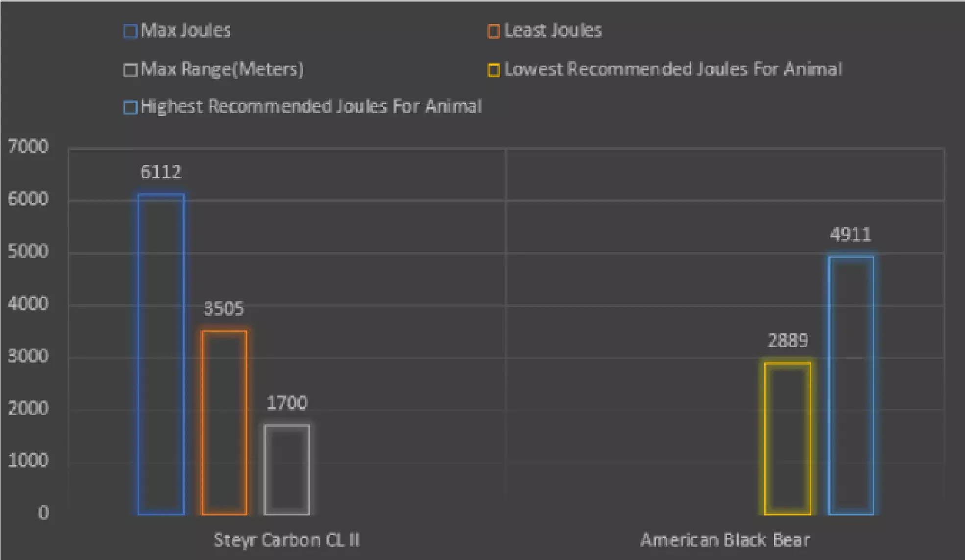Select the Max Joules legend text
This screenshot has width=965, height=560.
click(x=186, y=30)
